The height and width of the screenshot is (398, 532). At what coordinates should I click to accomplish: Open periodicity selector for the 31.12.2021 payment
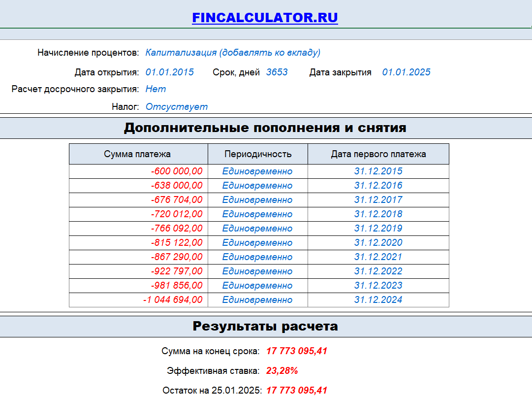[258, 257]
